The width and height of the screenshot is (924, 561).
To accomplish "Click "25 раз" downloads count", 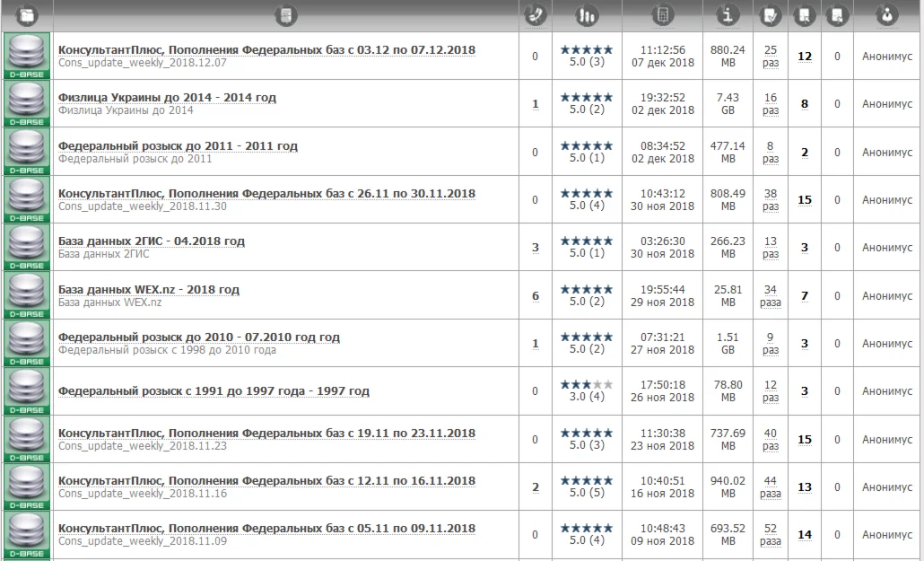I will tap(771, 57).
